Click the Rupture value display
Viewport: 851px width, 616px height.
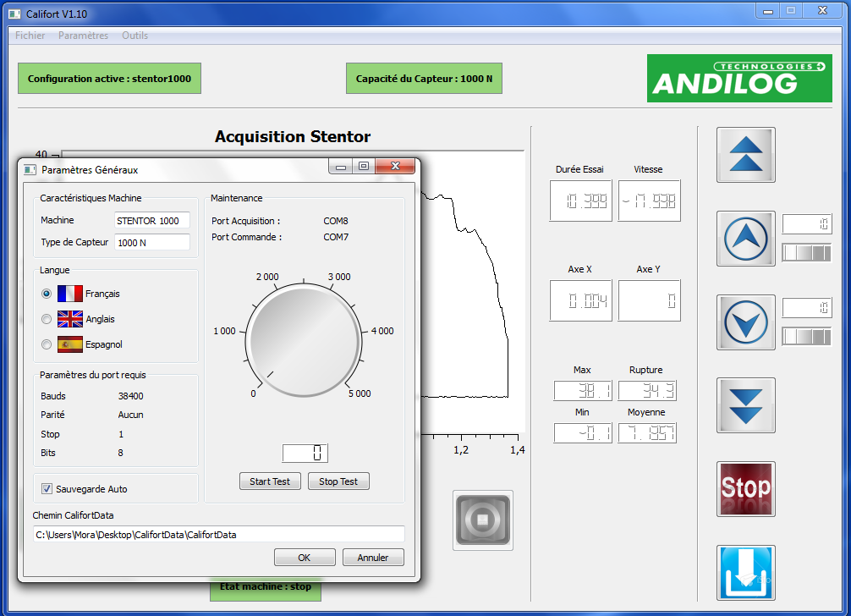[647, 390]
